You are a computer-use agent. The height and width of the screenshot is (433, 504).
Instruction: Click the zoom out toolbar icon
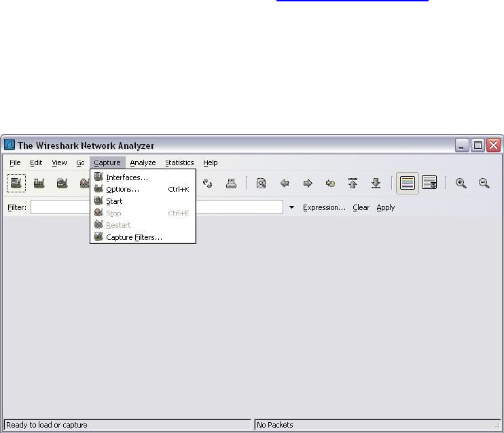[484, 183]
